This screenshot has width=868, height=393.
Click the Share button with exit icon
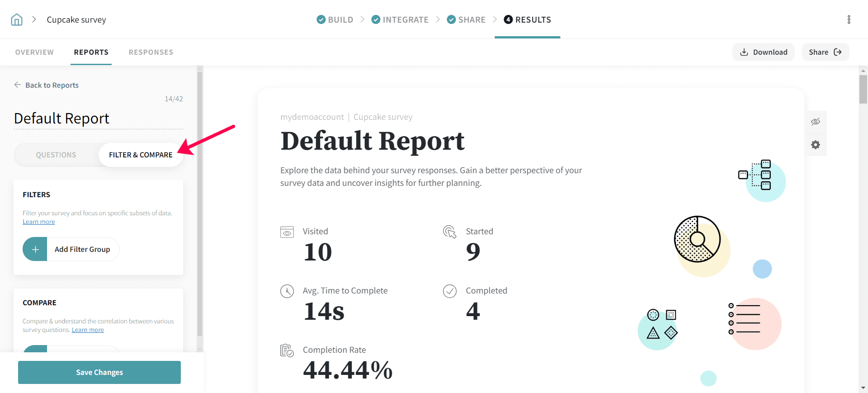pos(825,52)
